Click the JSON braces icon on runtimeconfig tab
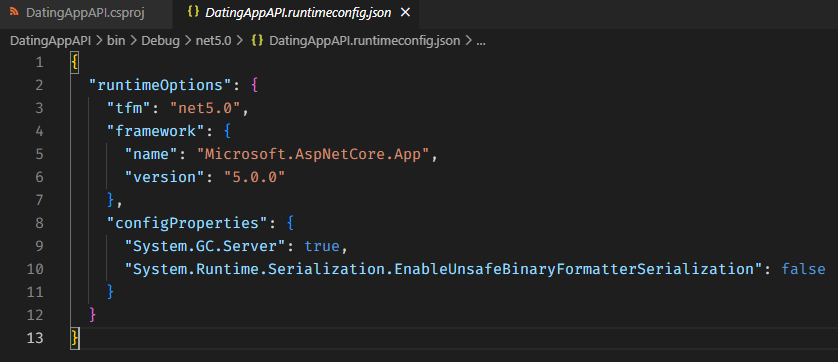The height and width of the screenshot is (362, 838). click(193, 13)
